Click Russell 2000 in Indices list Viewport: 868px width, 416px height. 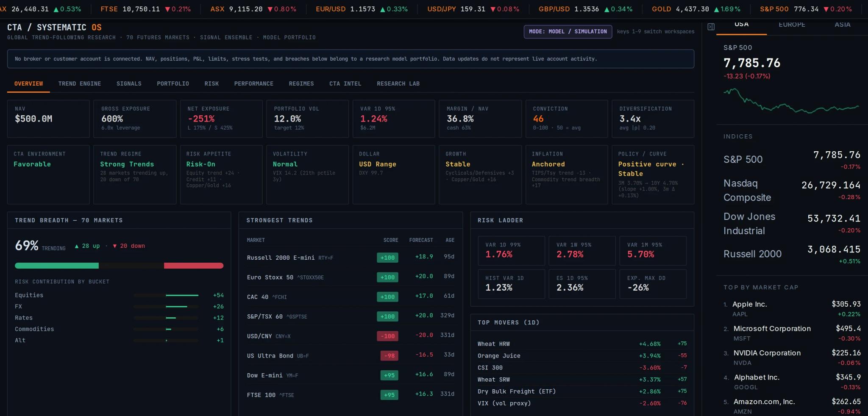792,254
